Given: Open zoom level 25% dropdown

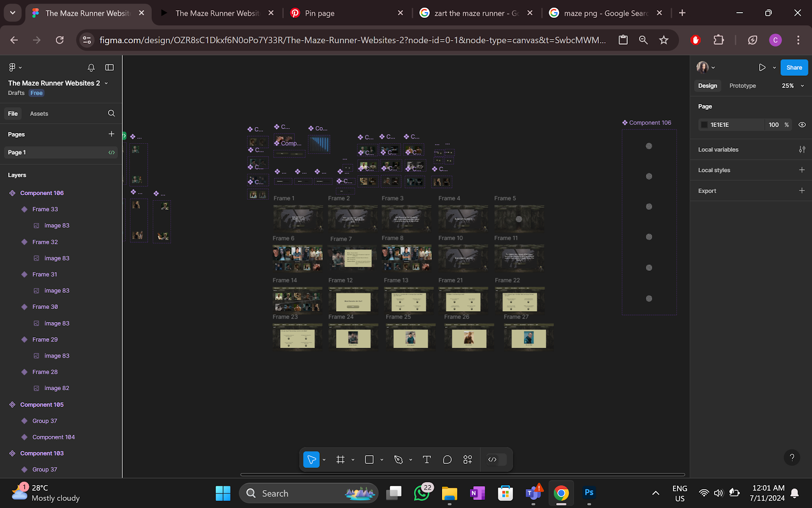Looking at the screenshot, I should tap(793, 86).
